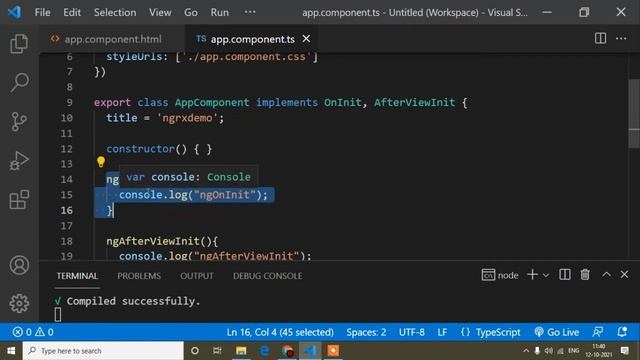Screen dimensions: 640x360
Task: Open the Extensions view
Action: (x=19, y=200)
